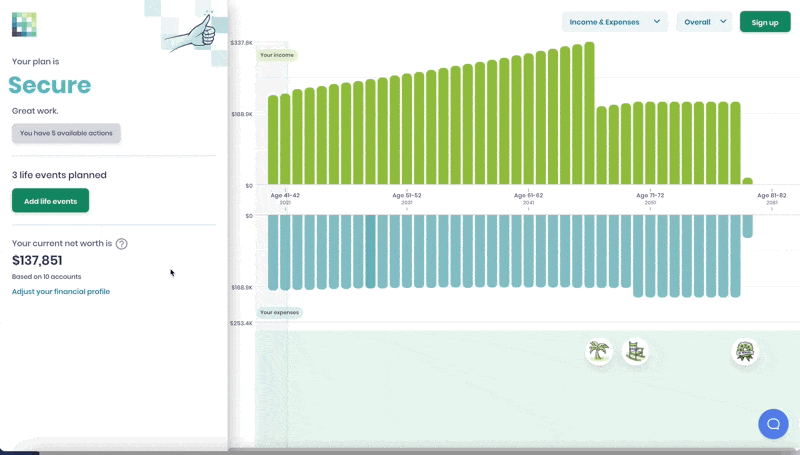Screen dimensions: 800x455
Task: Click the $253.4K axis value
Action: [x=241, y=323]
